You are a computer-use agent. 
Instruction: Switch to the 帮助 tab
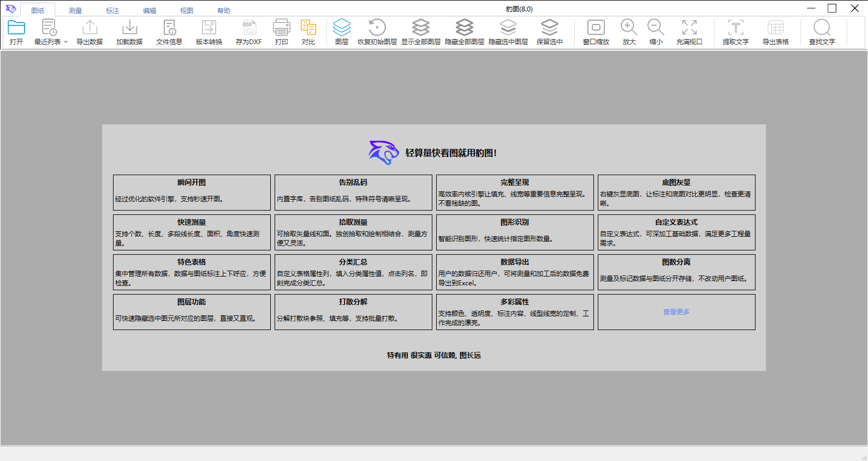pyautogui.click(x=224, y=10)
